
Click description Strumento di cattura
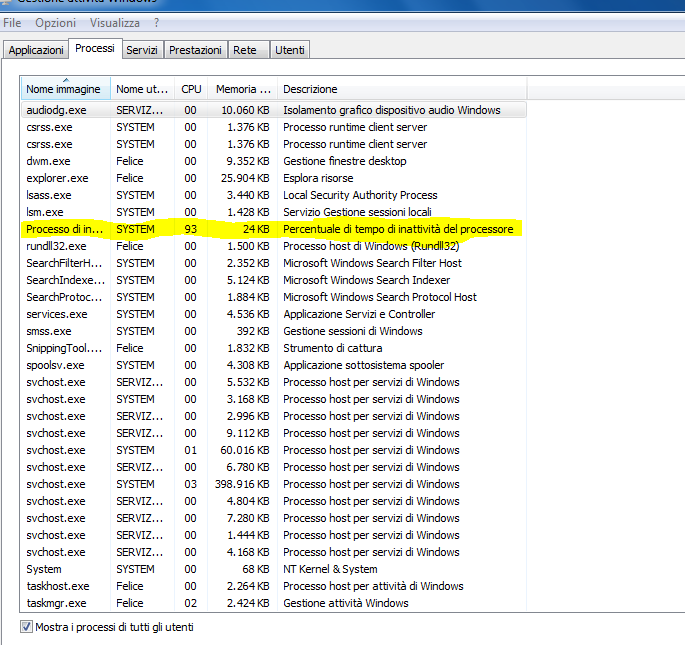pyautogui.click(x=332, y=348)
